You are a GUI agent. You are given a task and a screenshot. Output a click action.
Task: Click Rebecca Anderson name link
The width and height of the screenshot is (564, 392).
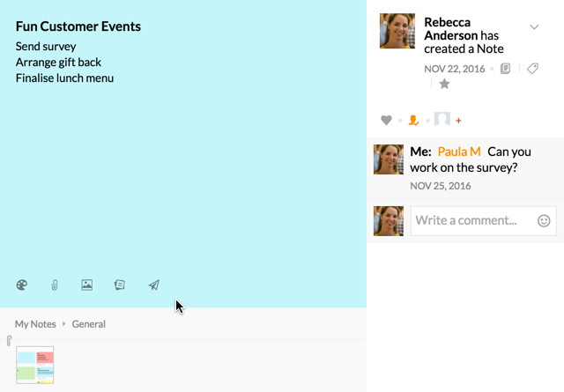click(451, 29)
